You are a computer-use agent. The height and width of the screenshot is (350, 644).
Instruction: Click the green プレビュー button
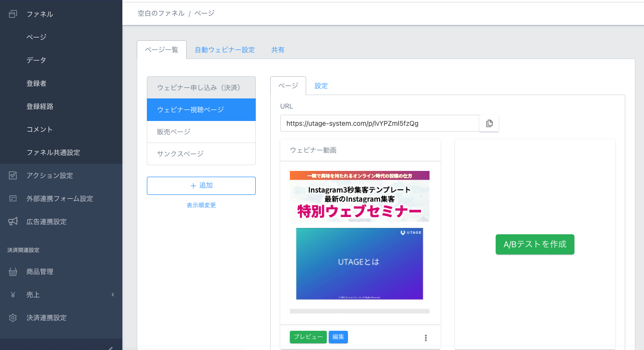click(x=308, y=337)
